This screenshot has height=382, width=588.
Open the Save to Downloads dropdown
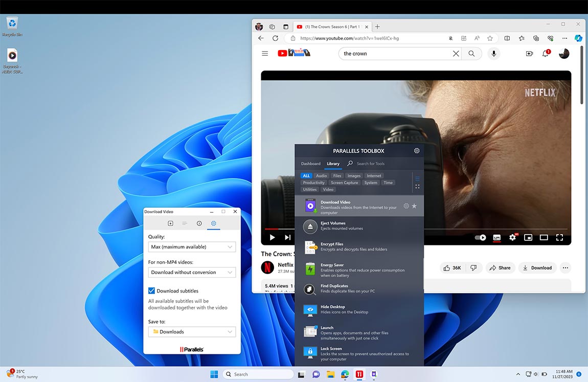(x=192, y=331)
